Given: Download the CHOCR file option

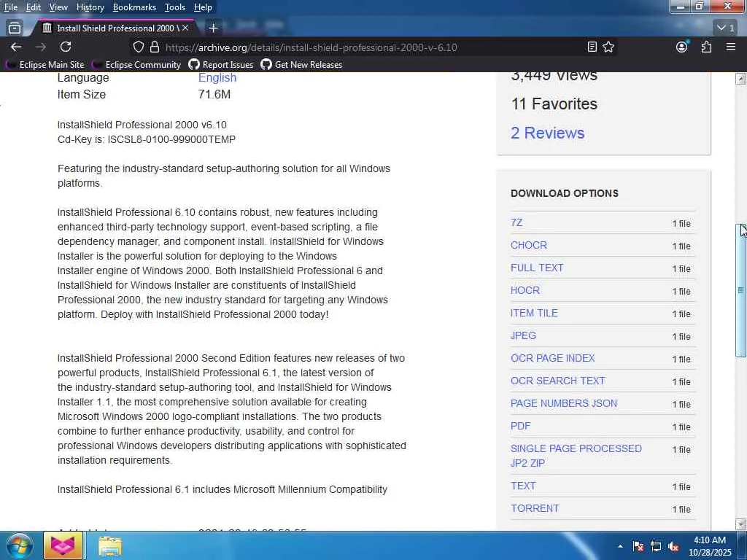Looking at the screenshot, I should coord(529,245).
